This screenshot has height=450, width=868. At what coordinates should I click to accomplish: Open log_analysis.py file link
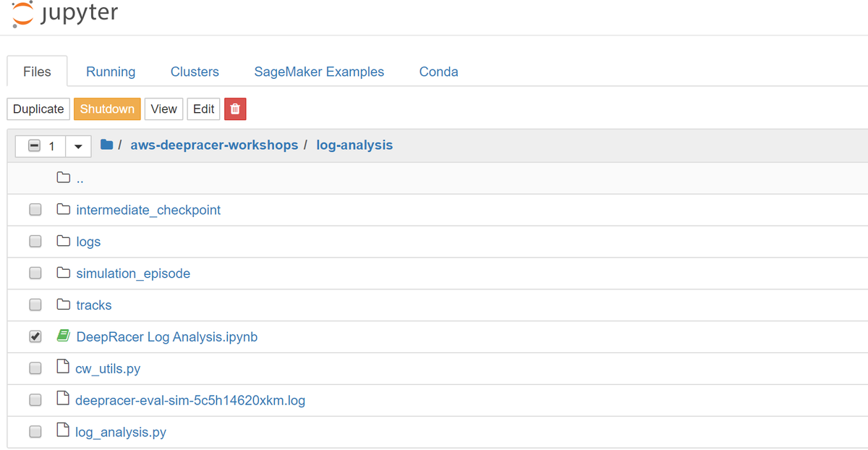click(121, 433)
